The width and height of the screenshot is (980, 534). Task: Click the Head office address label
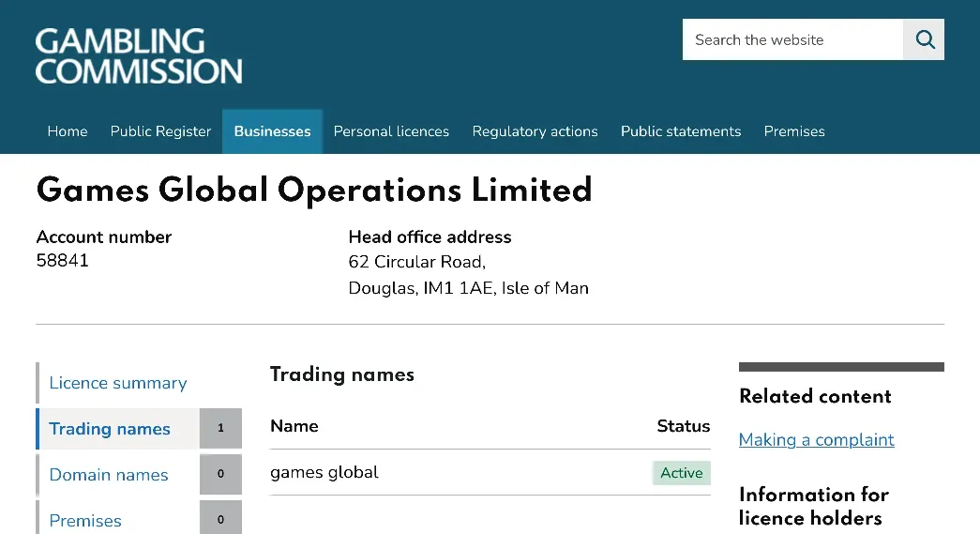pyautogui.click(x=430, y=237)
